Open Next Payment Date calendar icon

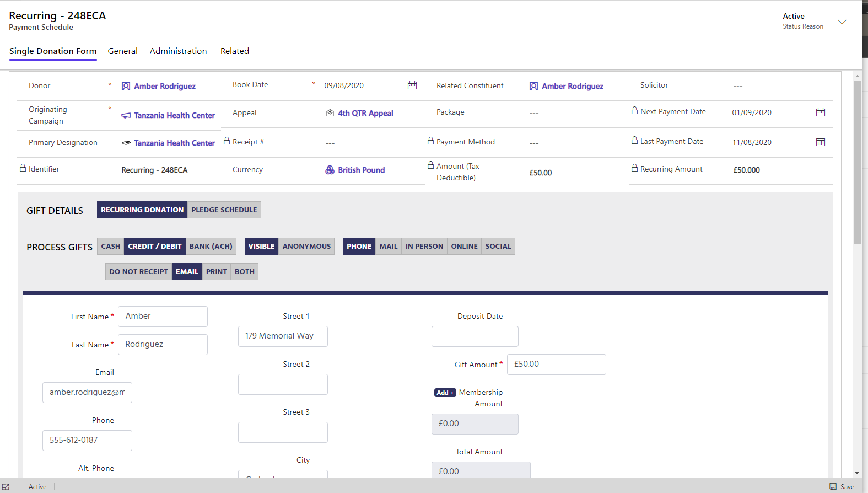point(820,112)
